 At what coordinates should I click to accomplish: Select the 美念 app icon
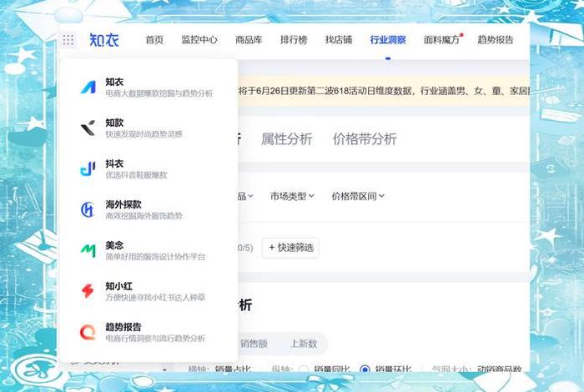pos(88,250)
